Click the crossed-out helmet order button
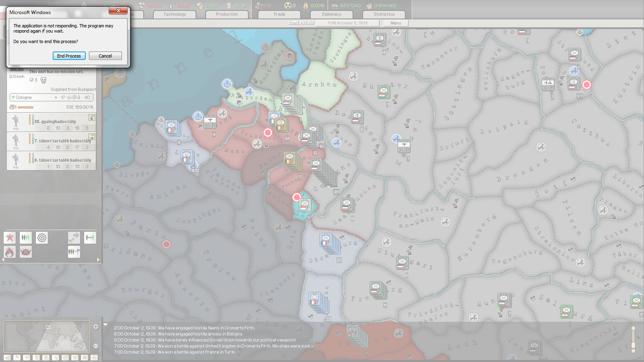Viewport: 644px width, 362px height. point(26,251)
